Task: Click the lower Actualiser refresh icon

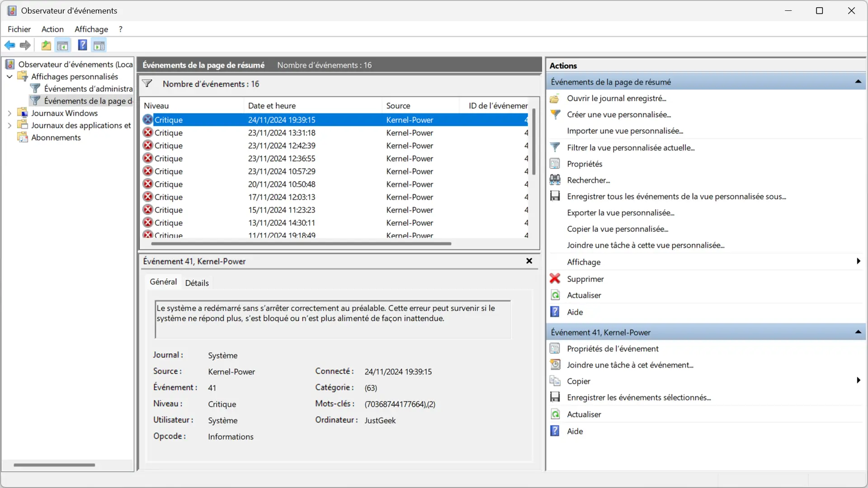Action: click(x=555, y=414)
